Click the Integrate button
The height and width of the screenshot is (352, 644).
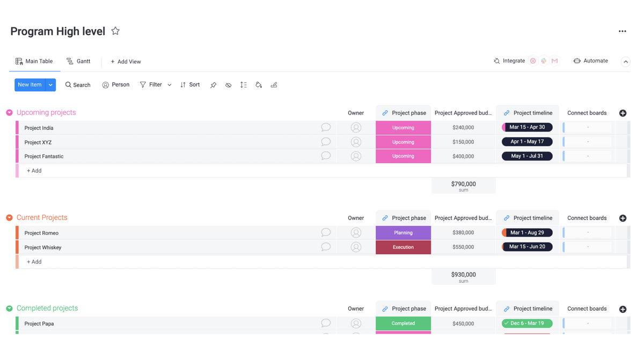coord(509,61)
